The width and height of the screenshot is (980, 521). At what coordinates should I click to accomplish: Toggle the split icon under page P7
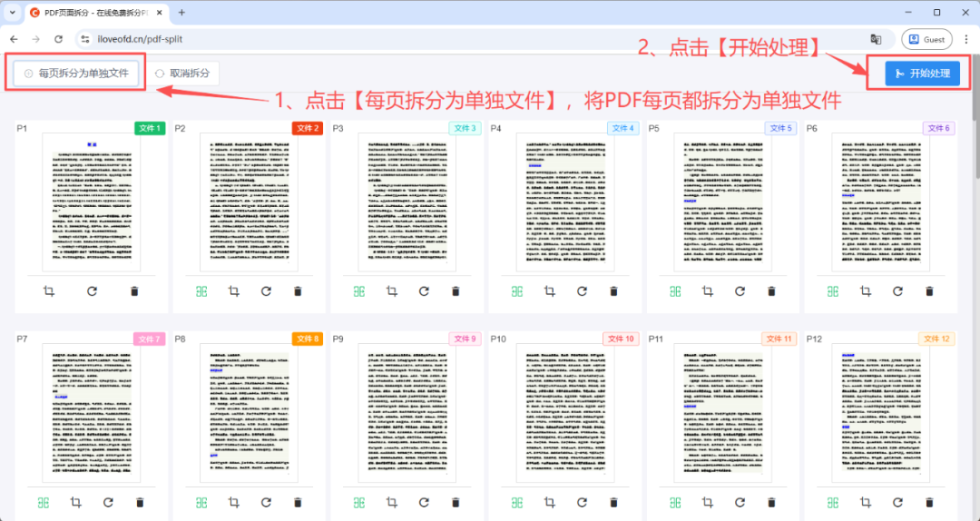[44, 502]
